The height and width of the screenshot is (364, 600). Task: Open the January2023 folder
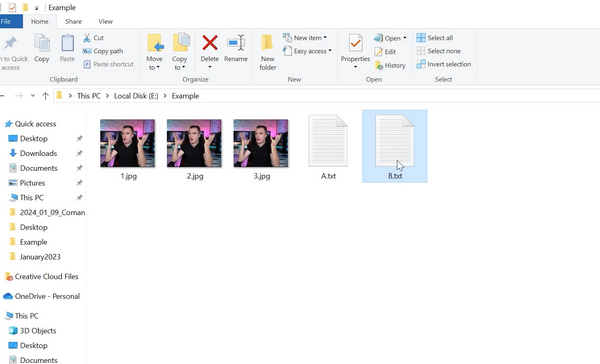click(x=40, y=257)
